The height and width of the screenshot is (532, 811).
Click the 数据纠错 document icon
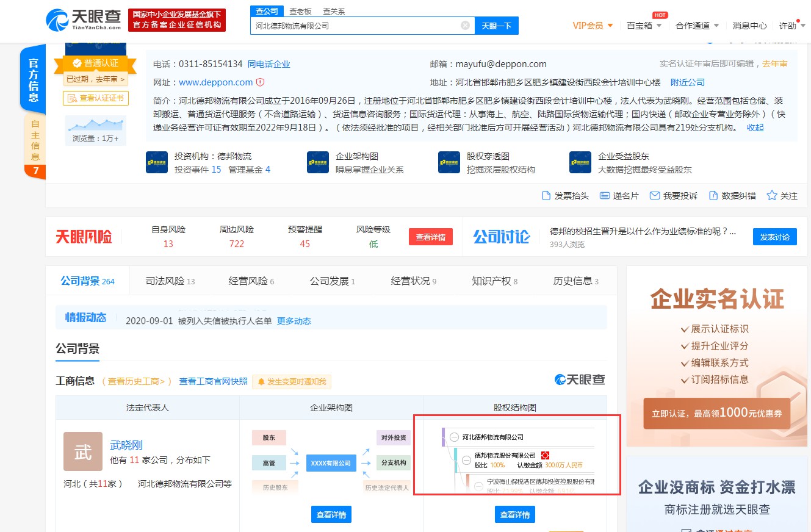click(x=713, y=196)
